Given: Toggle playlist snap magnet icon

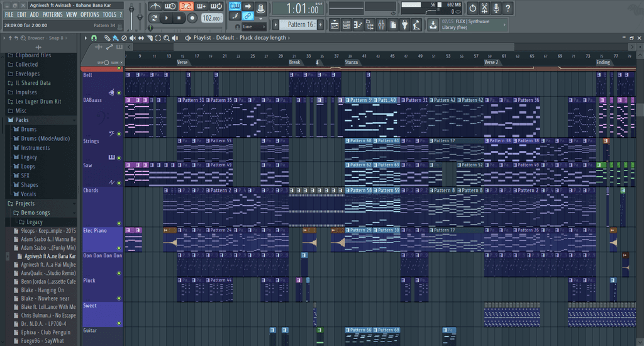Looking at the screenshot, I should [94, 38].
